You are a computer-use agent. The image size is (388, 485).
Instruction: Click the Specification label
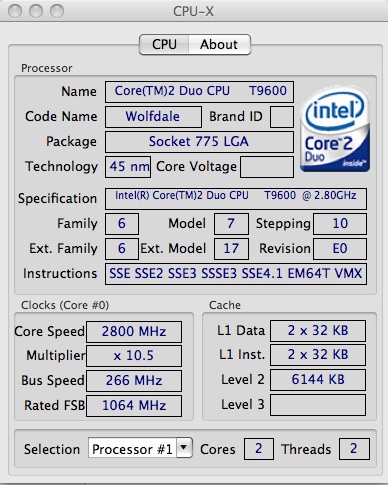pyautogui.click(x=57, y=199)
